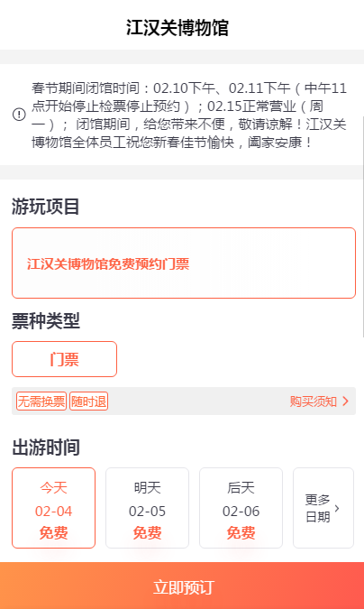
Task: Tap the 无需换票 tag
Action: (x=41, y=401)
